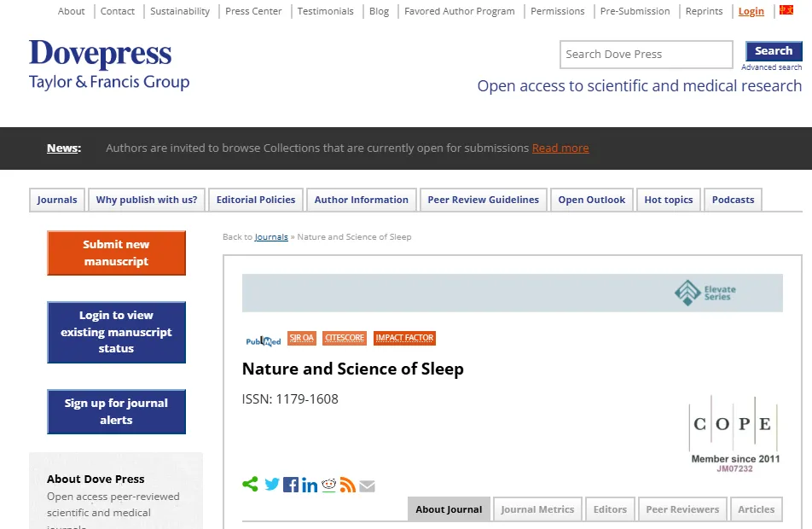Viewport: 812px width, 529px height.
Task: Select the Articles tab
Action: (x=756, y=509)
